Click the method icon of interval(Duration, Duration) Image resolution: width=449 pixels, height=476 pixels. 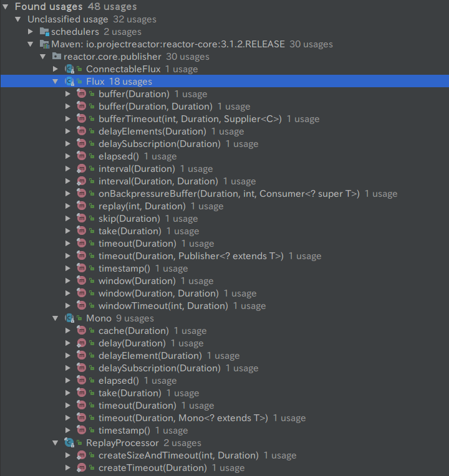click(x=82, y=181)
